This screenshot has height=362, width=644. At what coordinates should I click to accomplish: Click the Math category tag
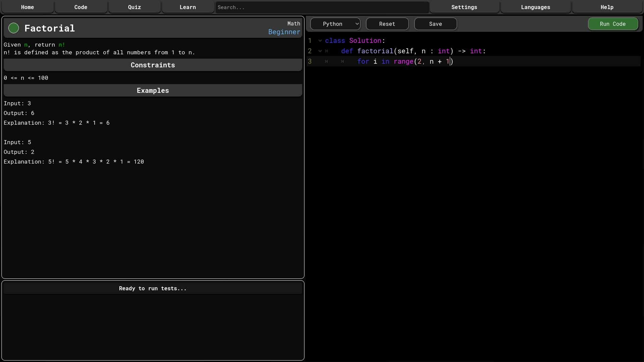point(293,23)
